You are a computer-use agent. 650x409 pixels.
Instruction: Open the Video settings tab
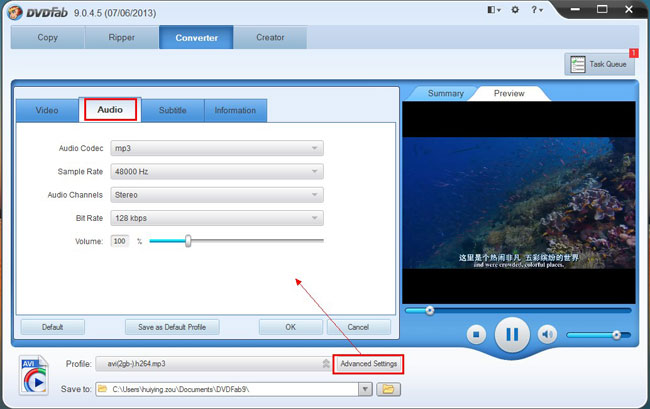(x=47, y=110)
